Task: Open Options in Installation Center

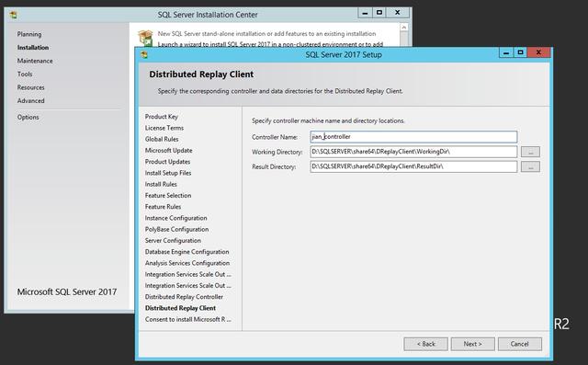Action: click(28, 118)
